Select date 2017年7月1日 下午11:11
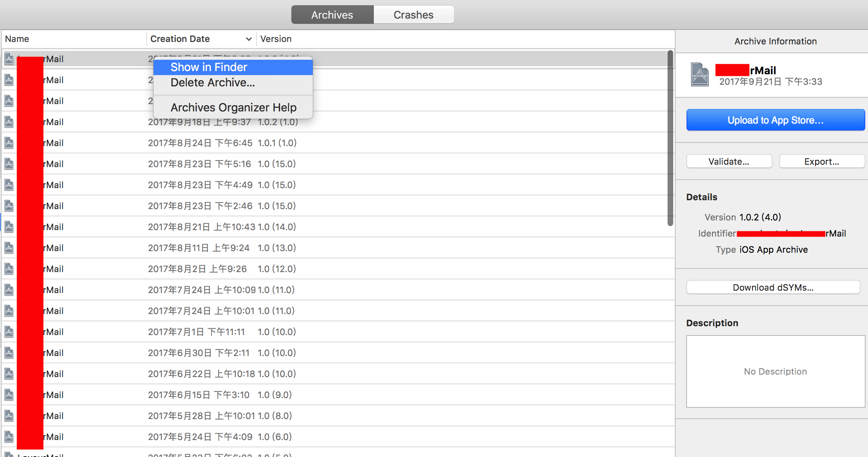 coord(196,332)
